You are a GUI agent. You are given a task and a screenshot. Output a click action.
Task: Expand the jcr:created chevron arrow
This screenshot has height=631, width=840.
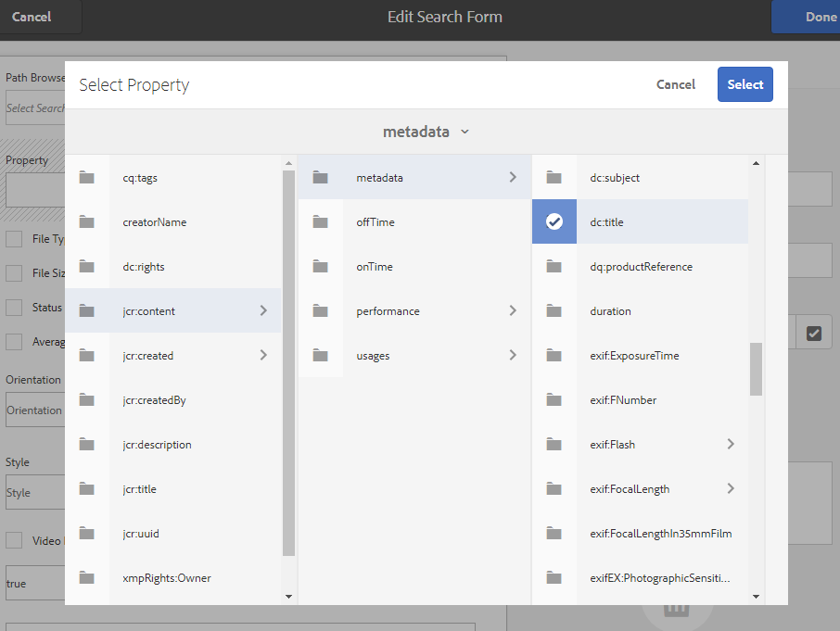tap(263, 356)
